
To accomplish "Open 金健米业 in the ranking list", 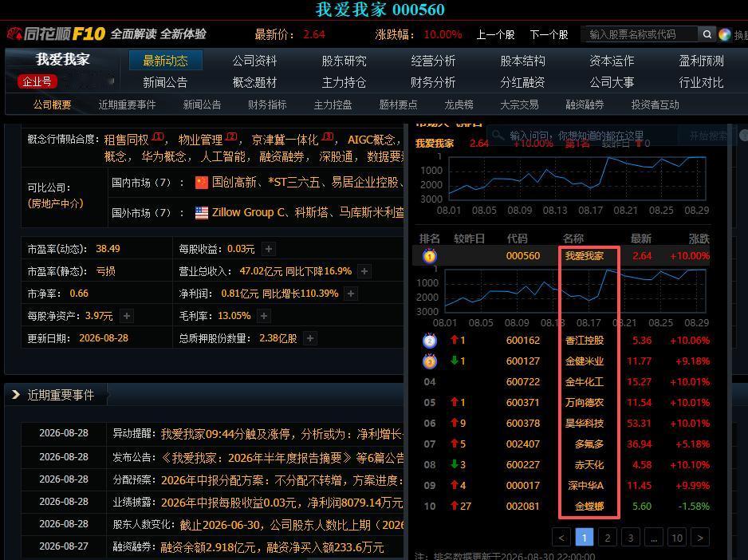I will pos(585,361).
